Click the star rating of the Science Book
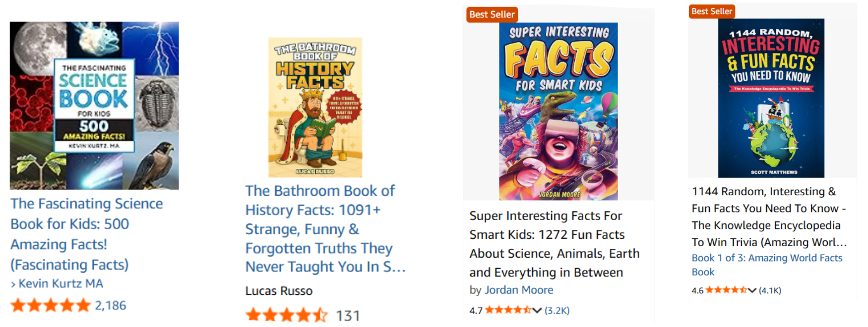The image size is (868, 327). pyautogui.click(x=51, y=305)
